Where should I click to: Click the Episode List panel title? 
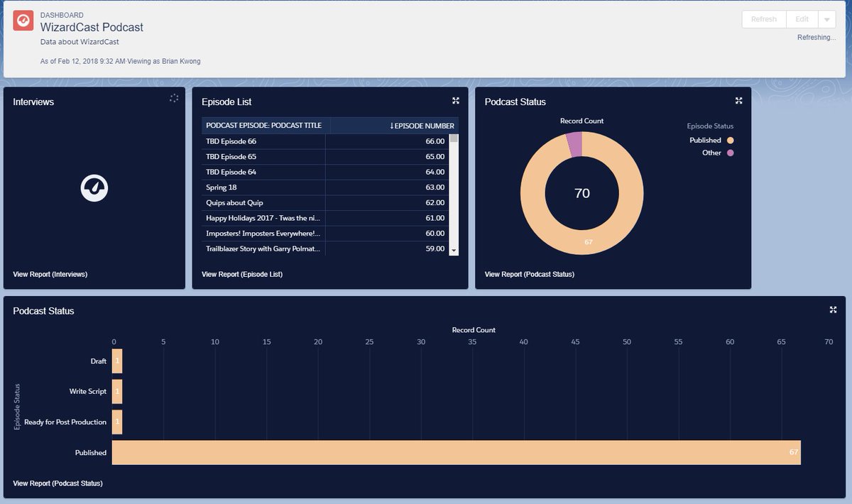[x=226, y=102]
